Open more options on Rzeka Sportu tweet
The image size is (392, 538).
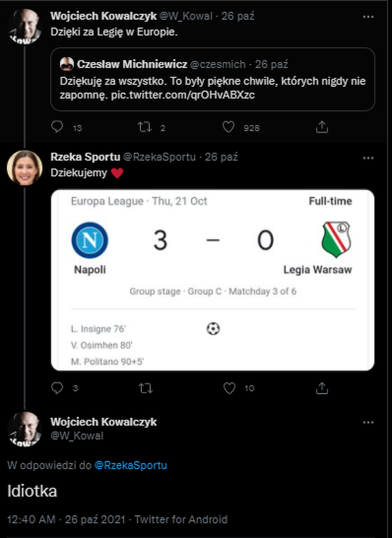(368, 158)
